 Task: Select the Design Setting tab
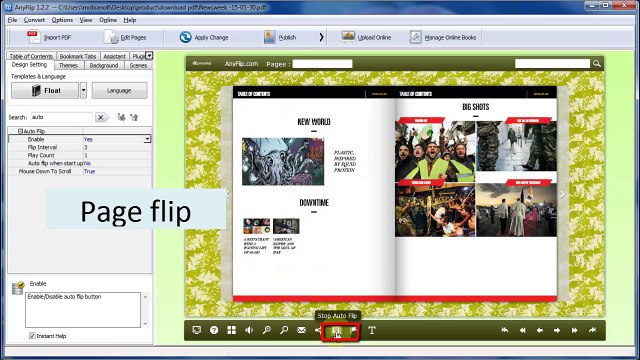click(29, 65)
